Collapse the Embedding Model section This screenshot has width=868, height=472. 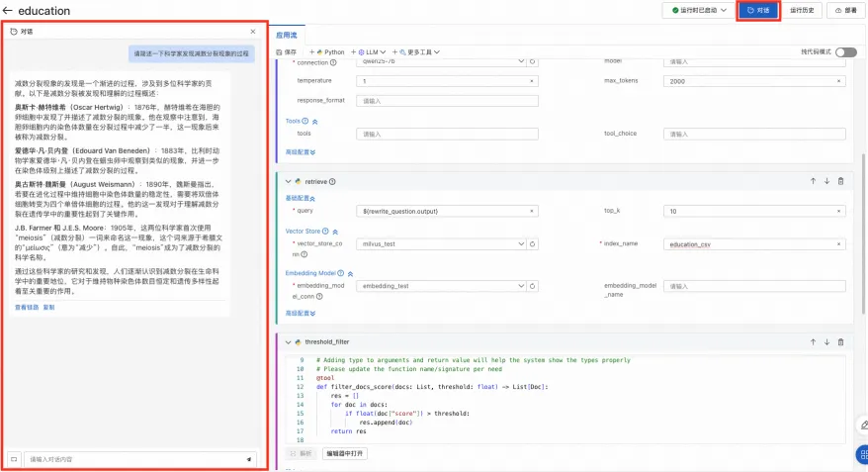350,274
